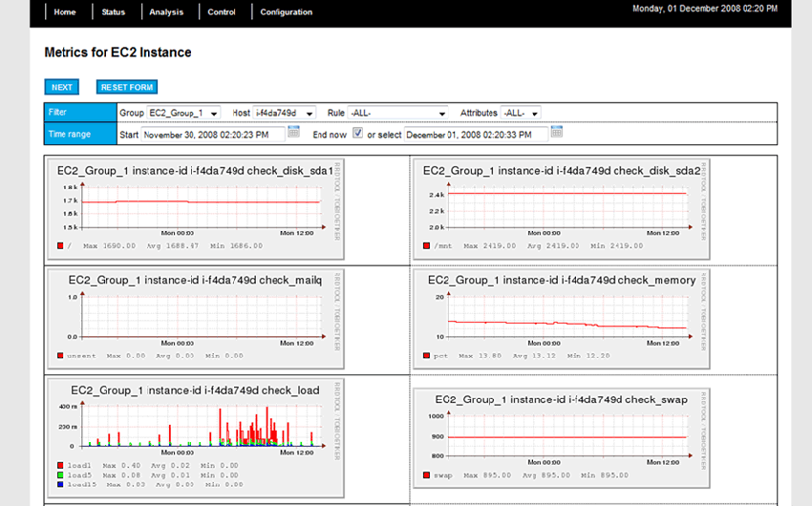This screenshot has height=506, width=812.
Task: Click the red /mnt legend swatch
Action: [x=426, y=245]
